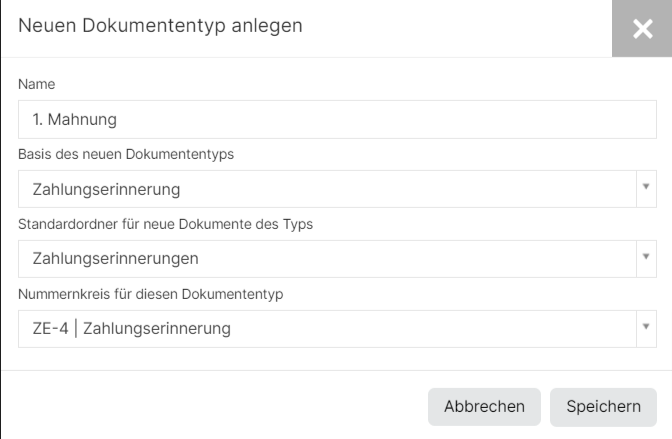Click the arrow icon of the Standardordner combo box
This screenshot has height=439, width=672.
[x=646, y=256]
